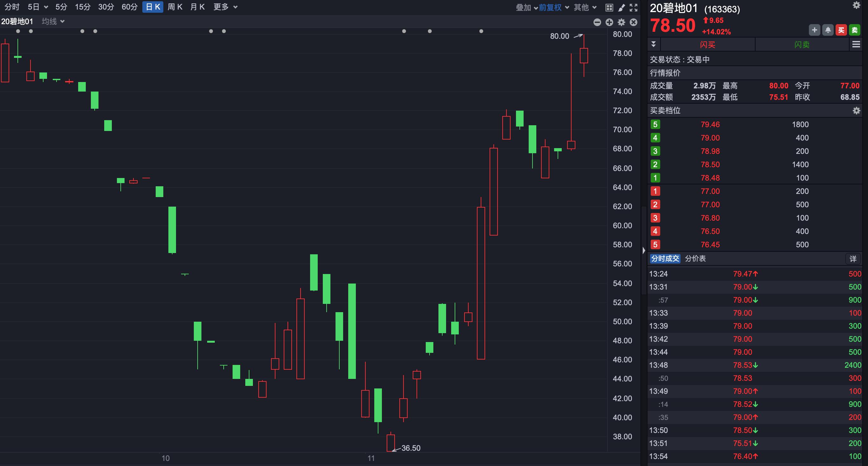Select the 分时成交 tab

[665, 259]
